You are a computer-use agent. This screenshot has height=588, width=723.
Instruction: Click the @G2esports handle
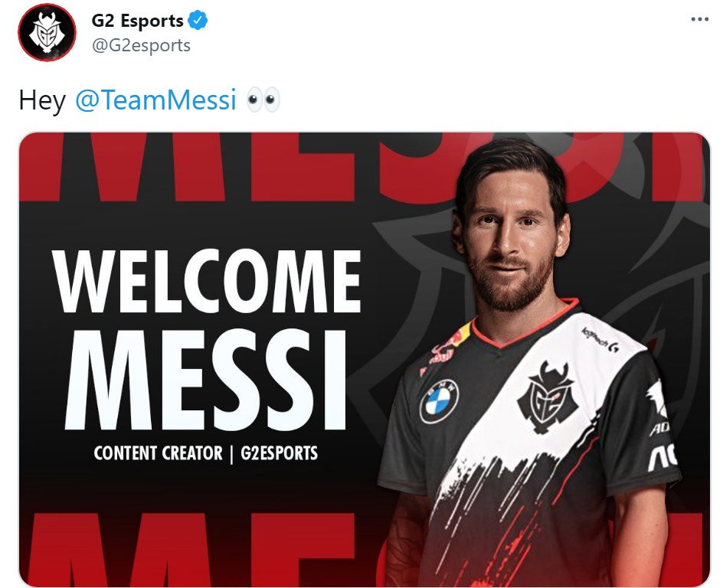(x=141, y=45)
